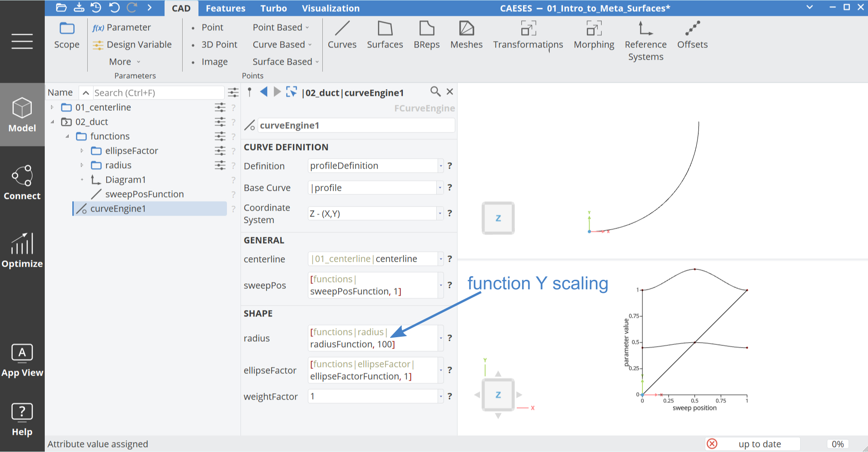Viewport: 868px width, 452px height.
Task: Open the Surfaces tool menu
Action: pos(385,35)
